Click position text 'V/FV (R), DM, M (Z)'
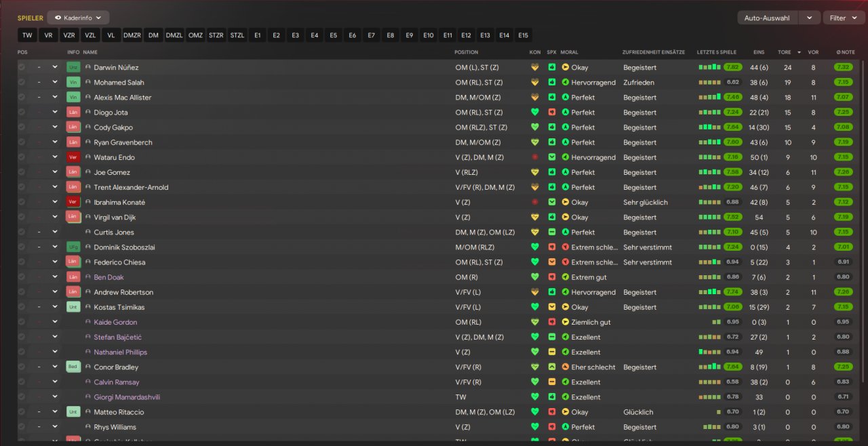This screenshot has width=868, height=446. 485,187
